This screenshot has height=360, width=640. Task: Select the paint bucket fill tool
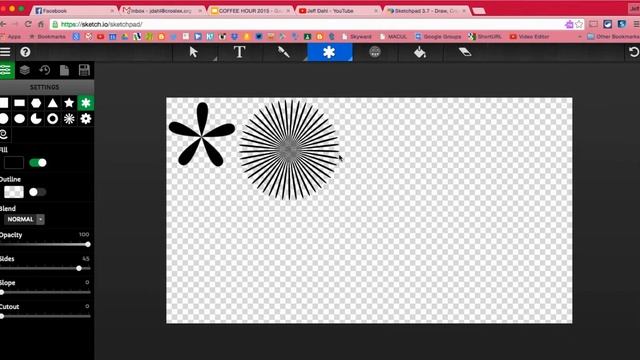pos(420,52)
